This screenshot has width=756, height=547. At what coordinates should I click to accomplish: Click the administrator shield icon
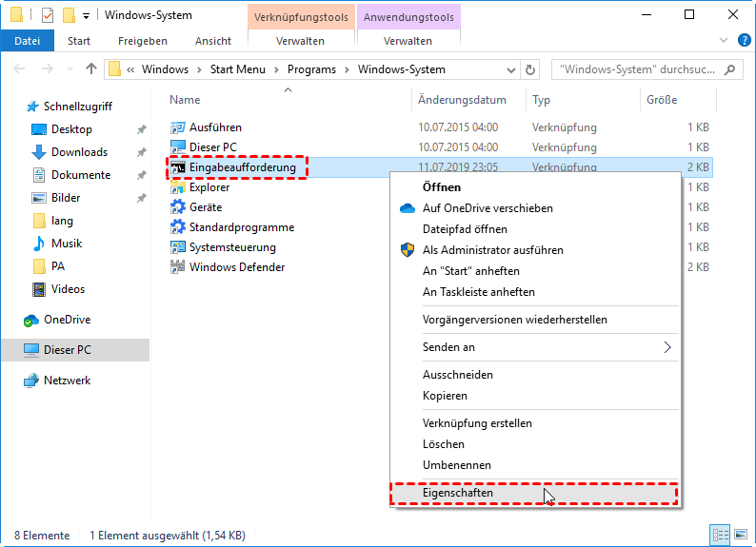pyautogui.click(x=408, y=250)
